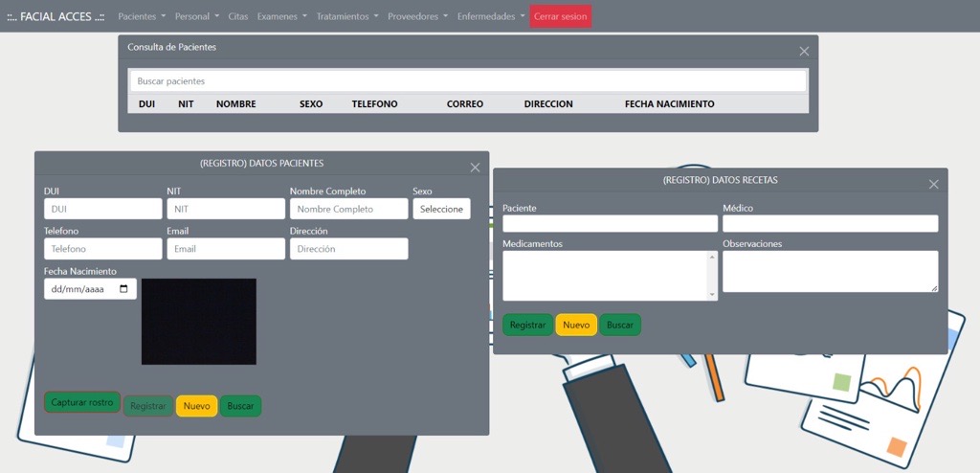
Task: Click yellow Nuevo button in patient form
Action: (x=196, y=406)
